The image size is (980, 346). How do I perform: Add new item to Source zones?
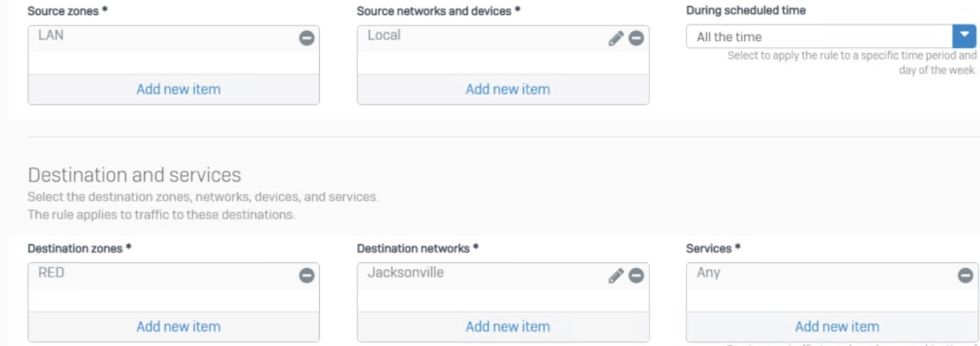[x=179, y=89]
